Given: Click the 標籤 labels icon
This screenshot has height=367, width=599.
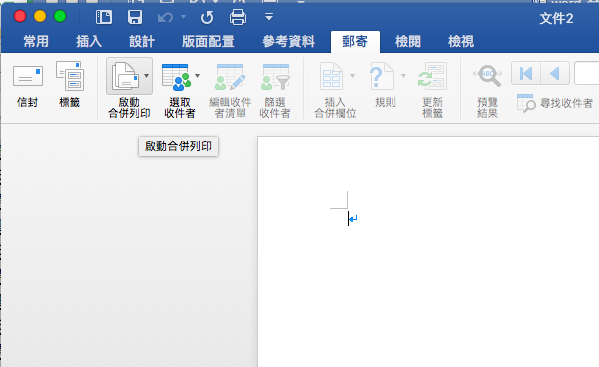Looking at the screenshot, I should (x=70, y=76).
